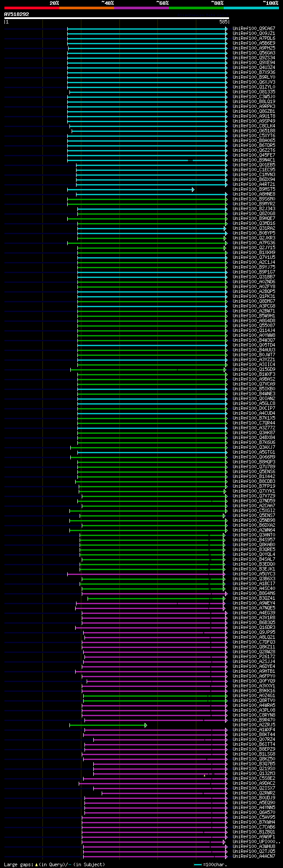Select the UniRef100_B1XKH9 label
283x868 pixels.
(x=254, y=253)
